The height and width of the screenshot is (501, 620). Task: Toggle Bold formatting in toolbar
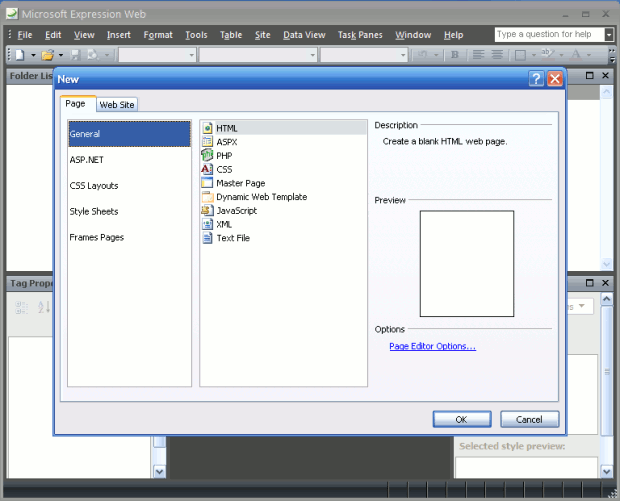coord(455,55)
